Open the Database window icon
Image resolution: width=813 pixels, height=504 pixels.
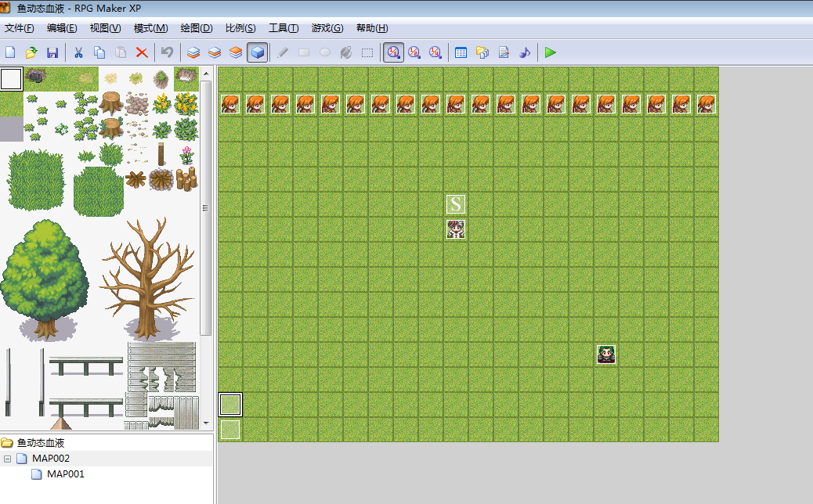[461, 52]
